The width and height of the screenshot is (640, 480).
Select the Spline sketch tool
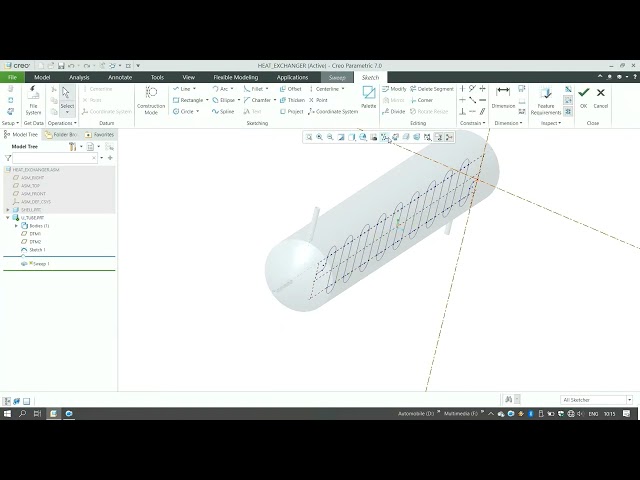pyautogui.click(x=223, y=111)
